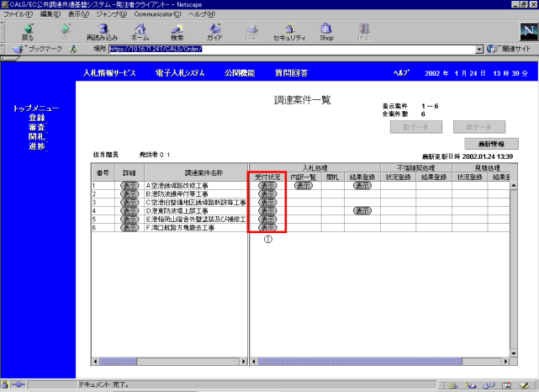Click the right table horizontal scrollbar right arrow

[x=505, y=362]
